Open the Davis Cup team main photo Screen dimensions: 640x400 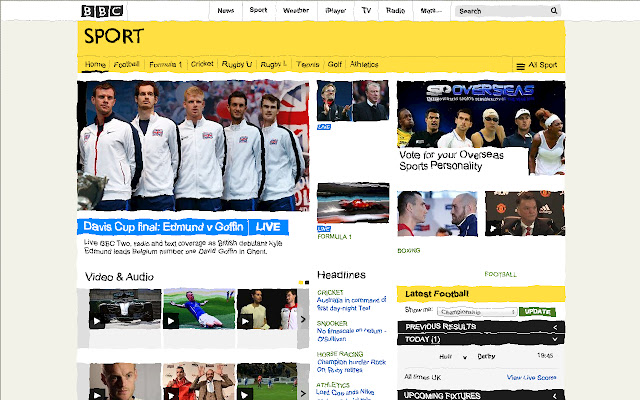pyautogui.click(x=193, y=146)
